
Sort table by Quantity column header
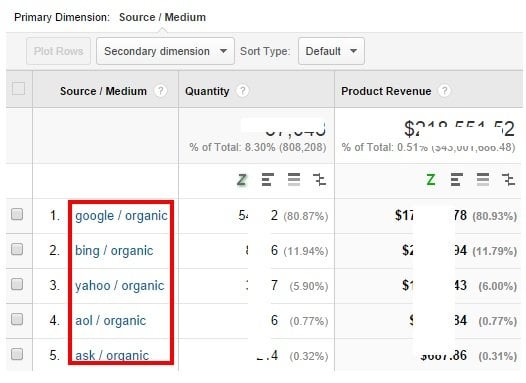[x=207, y=91]
